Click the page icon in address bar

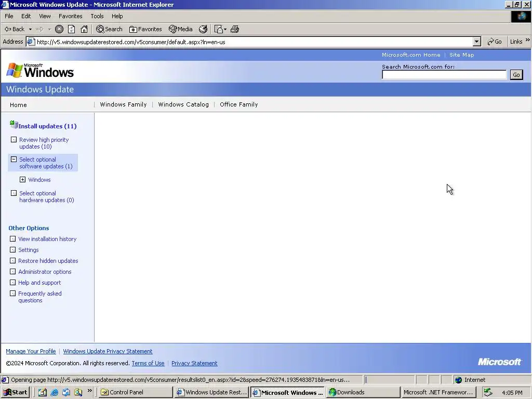click(31, 42)
